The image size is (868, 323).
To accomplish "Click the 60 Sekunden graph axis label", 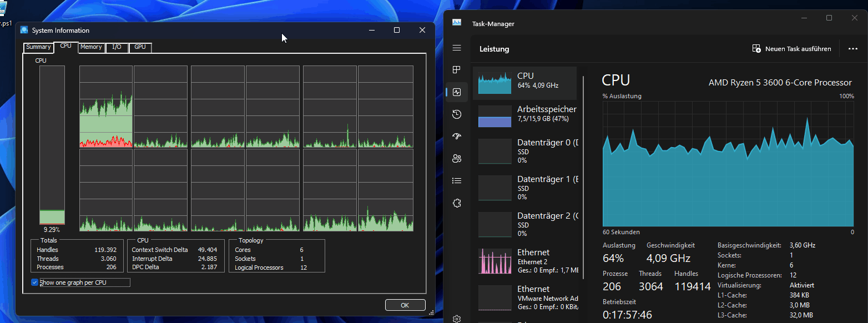I will coord(621,232).
